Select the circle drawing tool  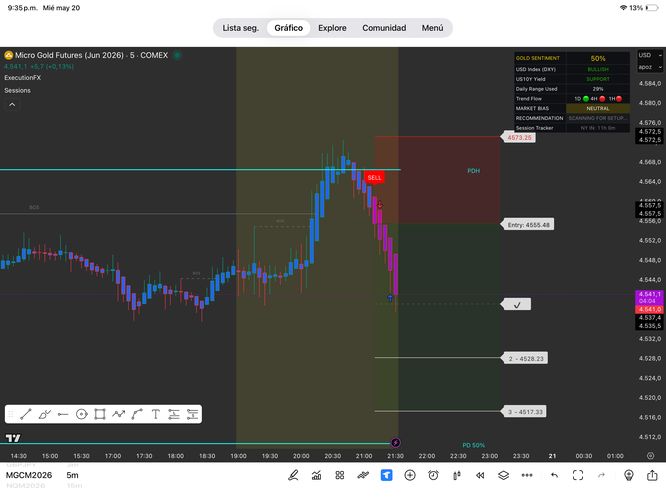(x=82, y=414)
